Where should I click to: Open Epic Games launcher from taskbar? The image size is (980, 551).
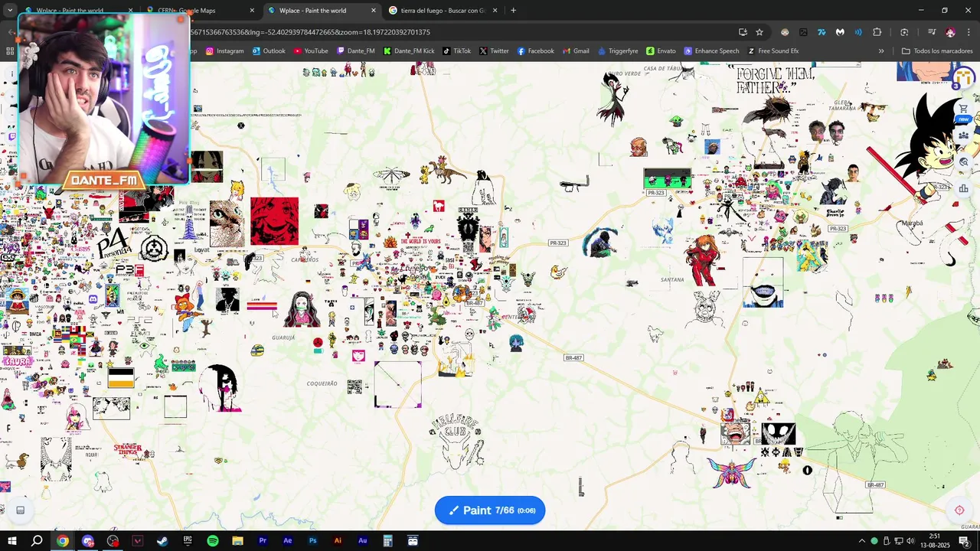(x=188, y=541)
